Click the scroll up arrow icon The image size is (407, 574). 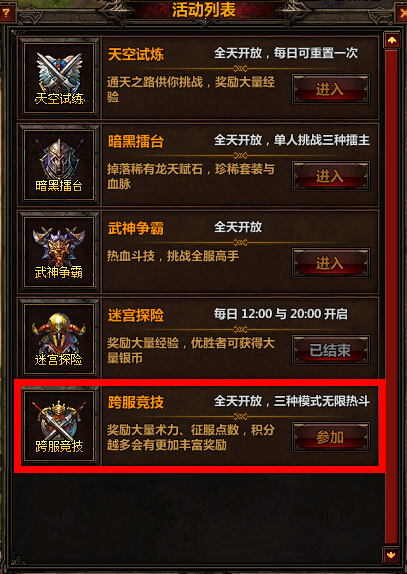pos(392,40)
